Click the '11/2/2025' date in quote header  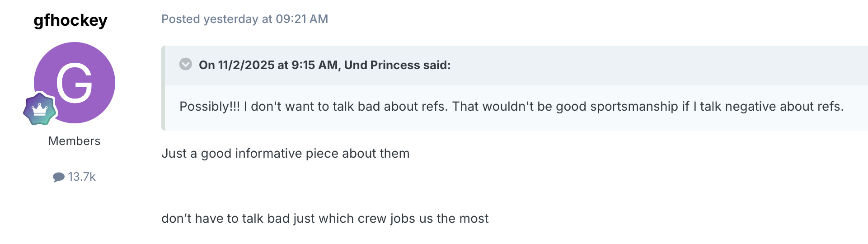(246, 65)
